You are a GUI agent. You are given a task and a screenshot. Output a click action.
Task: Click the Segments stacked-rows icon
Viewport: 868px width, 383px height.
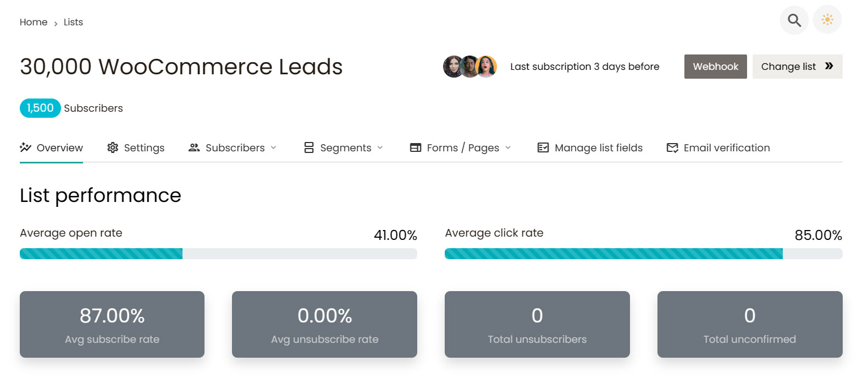pos(309,147)
